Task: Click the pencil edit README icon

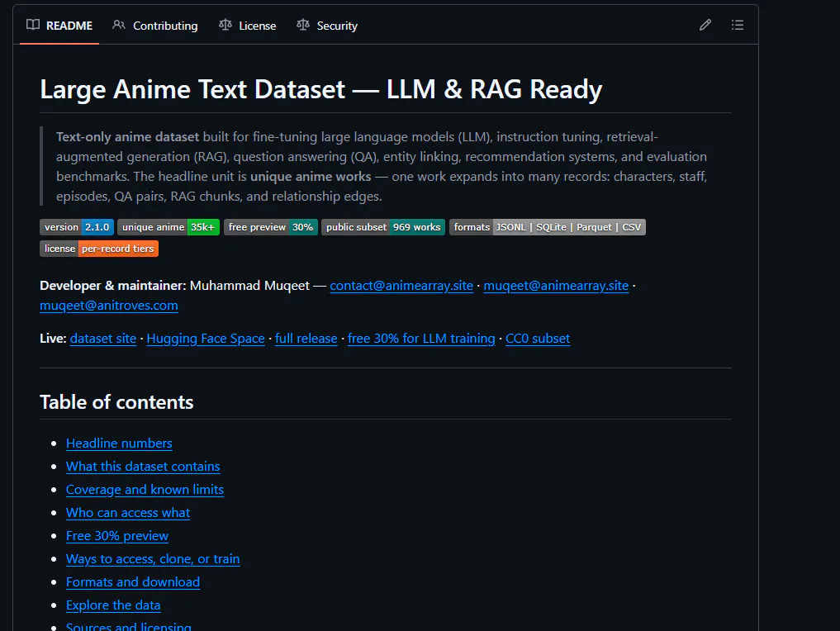Action: [x=705, y=25]
